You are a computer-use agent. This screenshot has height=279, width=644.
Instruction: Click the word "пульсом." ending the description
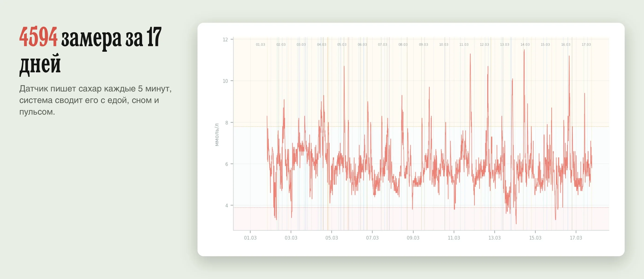[x=37, y=112]
